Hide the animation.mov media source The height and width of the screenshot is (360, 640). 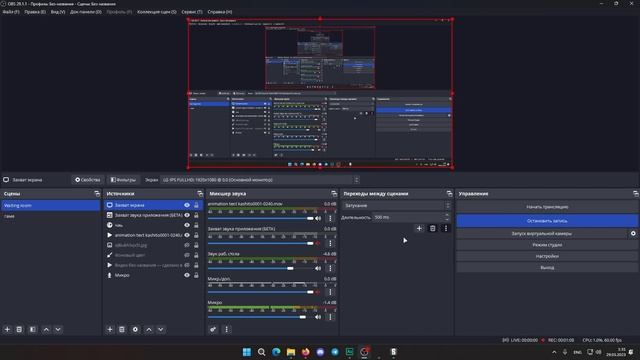(187, 235)
